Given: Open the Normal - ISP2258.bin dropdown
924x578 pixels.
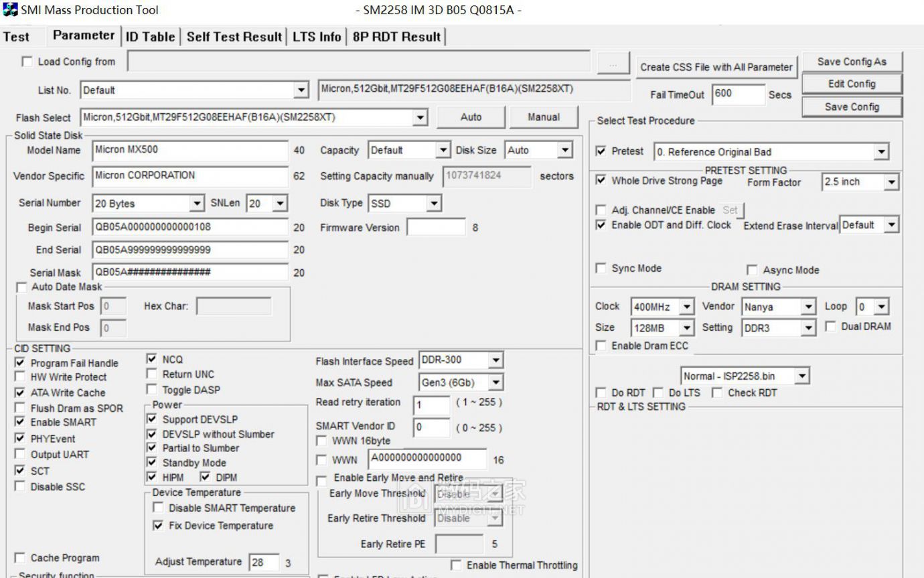Looking at the screenshot, I should [745, 376].
